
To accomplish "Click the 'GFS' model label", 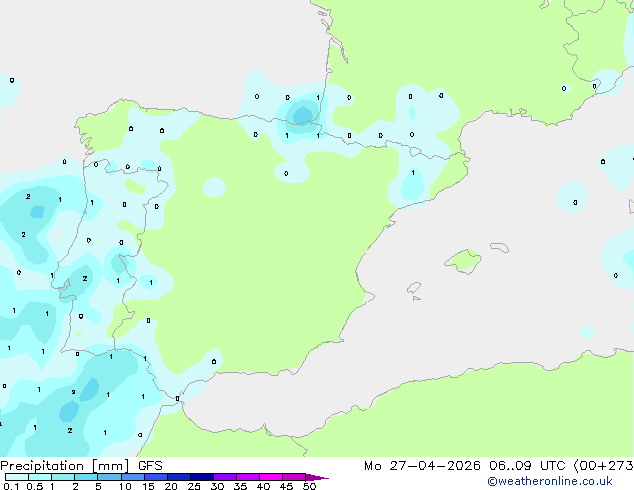I will (150, 466).
